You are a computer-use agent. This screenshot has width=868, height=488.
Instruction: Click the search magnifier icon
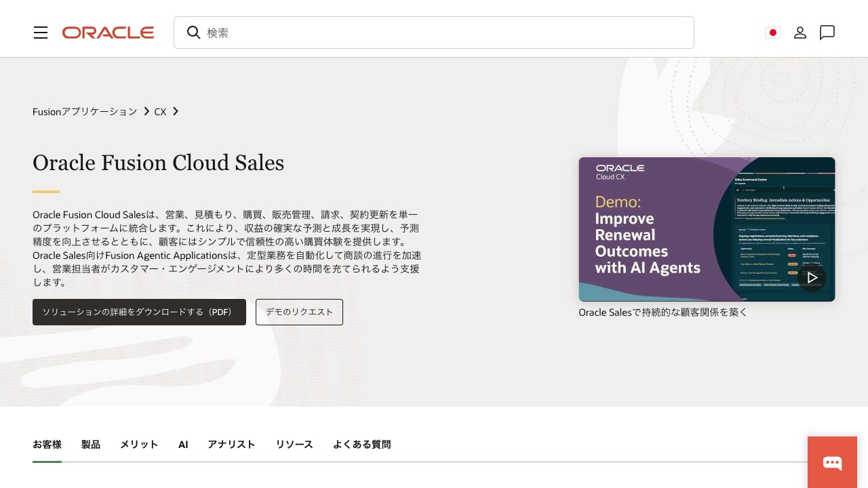pos(193,33)
